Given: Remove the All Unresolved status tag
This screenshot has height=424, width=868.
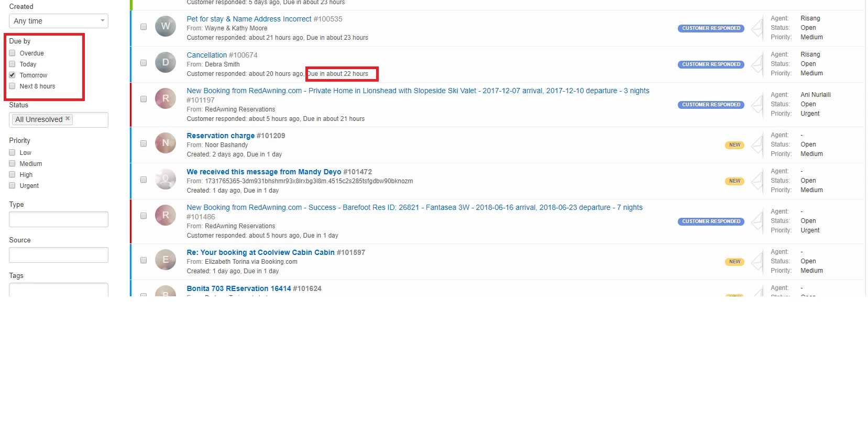Looking at the screenshot, I should (68, 119).
